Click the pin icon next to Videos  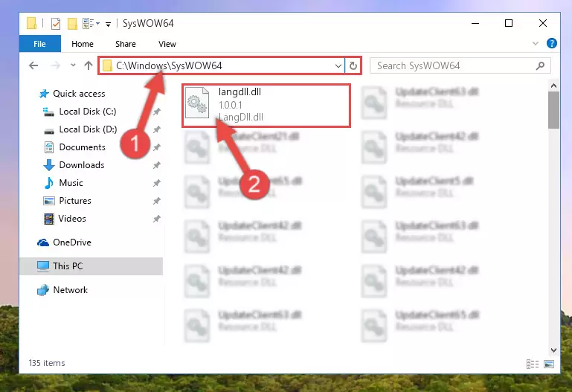157,219
